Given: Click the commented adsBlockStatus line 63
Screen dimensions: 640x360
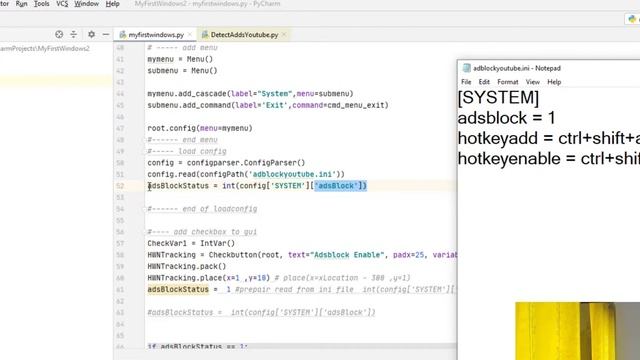Looking at the screenshot, I should 261,312.
